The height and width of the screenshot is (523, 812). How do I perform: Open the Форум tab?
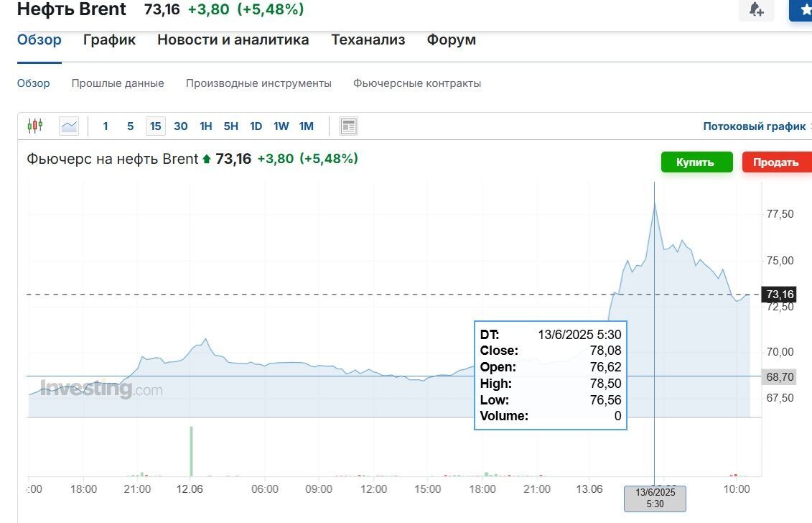pos(451,40)
